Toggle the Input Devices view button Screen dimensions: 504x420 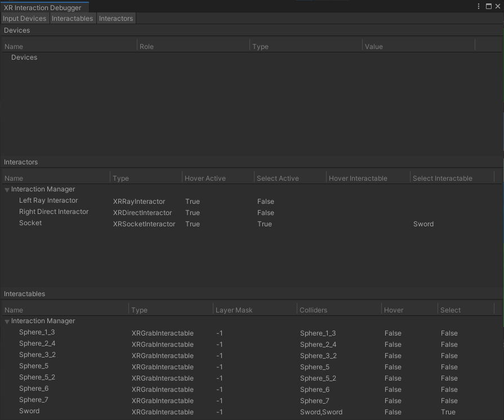(25, 19)
